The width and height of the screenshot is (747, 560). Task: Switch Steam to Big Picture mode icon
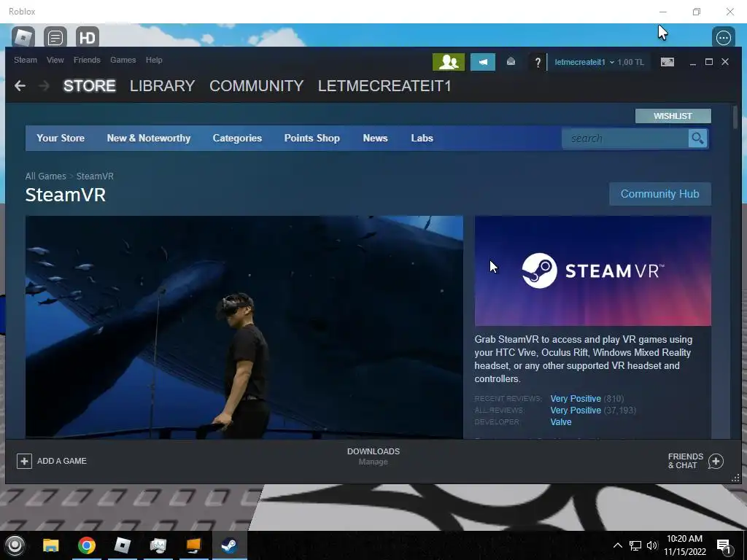(667, 62)
